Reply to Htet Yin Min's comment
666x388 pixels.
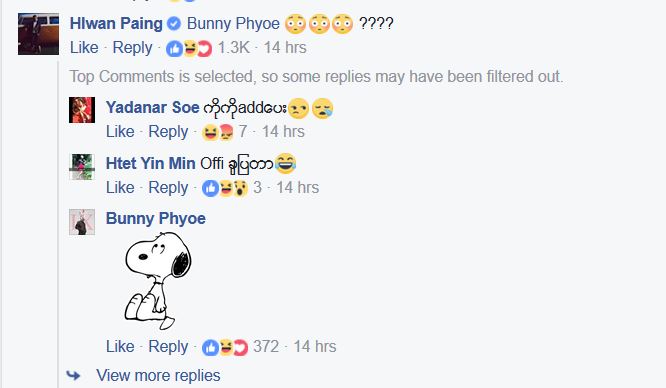(x=168, y=188)
